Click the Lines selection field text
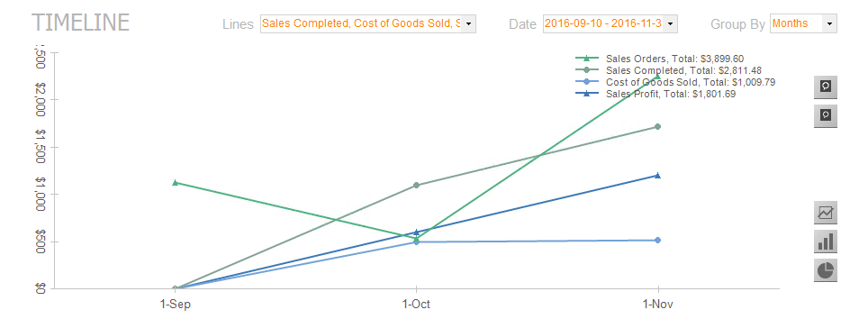 coord(361,23)
